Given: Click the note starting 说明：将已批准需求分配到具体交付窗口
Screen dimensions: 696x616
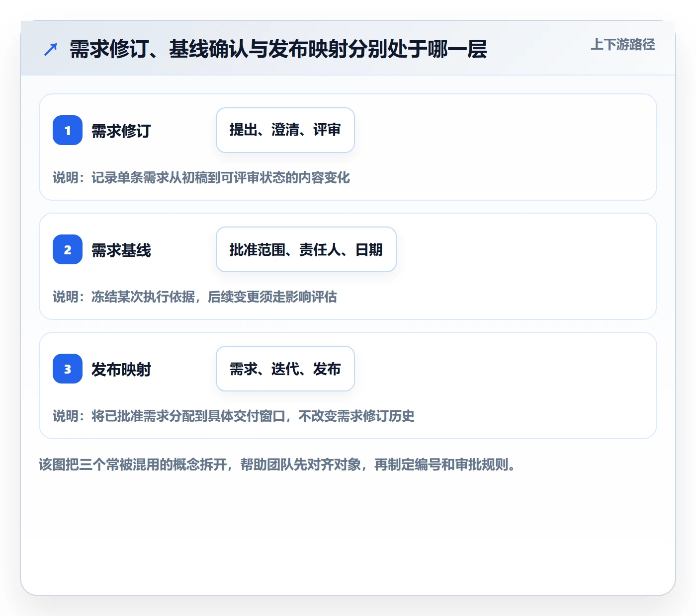Looking at the screenshot, I should point(234,416).
